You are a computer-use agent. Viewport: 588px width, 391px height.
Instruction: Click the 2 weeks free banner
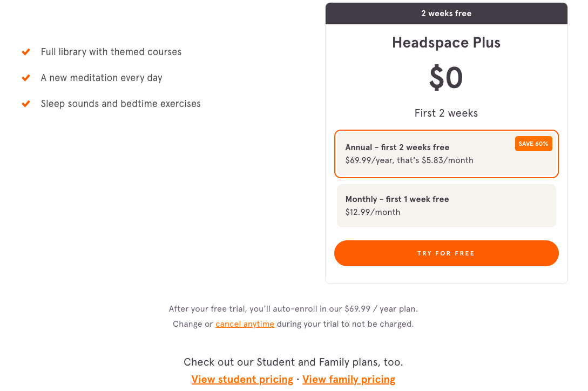(x=446, y=14)
